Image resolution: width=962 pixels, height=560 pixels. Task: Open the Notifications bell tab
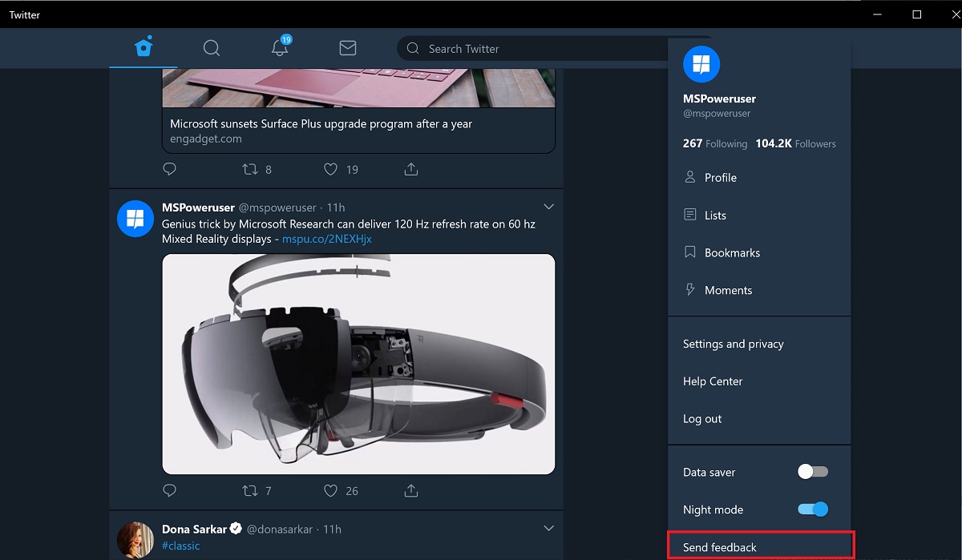(280, 48)
